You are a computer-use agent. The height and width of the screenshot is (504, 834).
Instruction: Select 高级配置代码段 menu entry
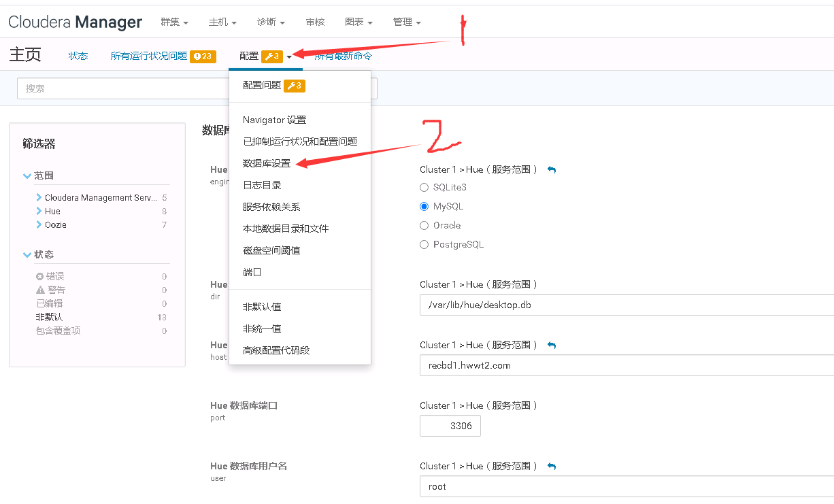pos(276,350)
